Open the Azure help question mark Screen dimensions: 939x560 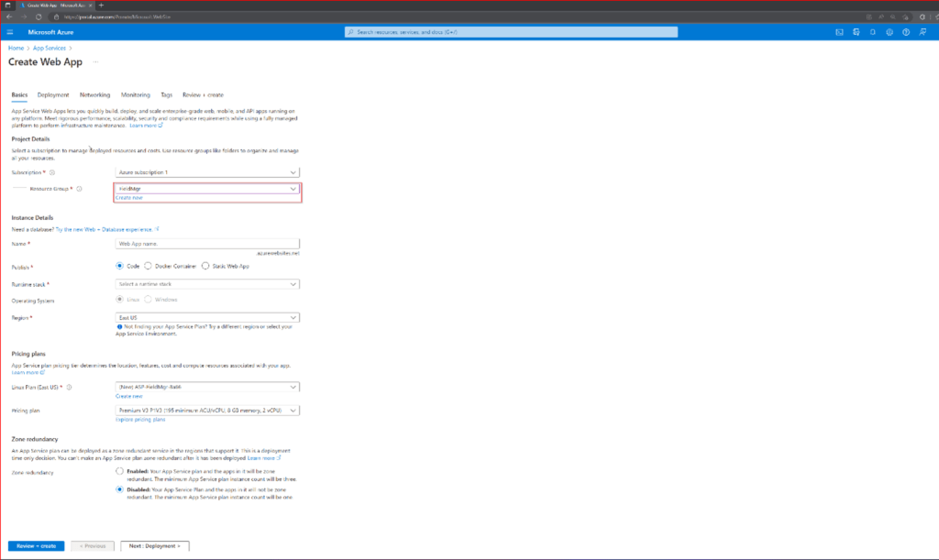(906, 32)
